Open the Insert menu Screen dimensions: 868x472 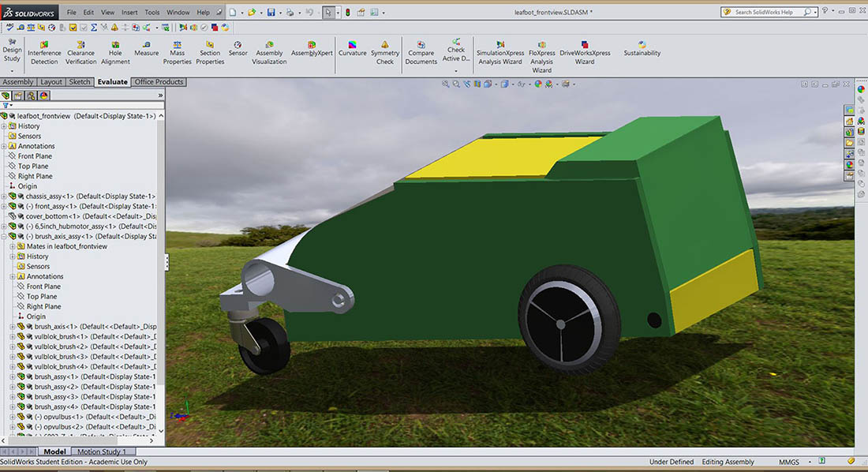tap(129, 12)
